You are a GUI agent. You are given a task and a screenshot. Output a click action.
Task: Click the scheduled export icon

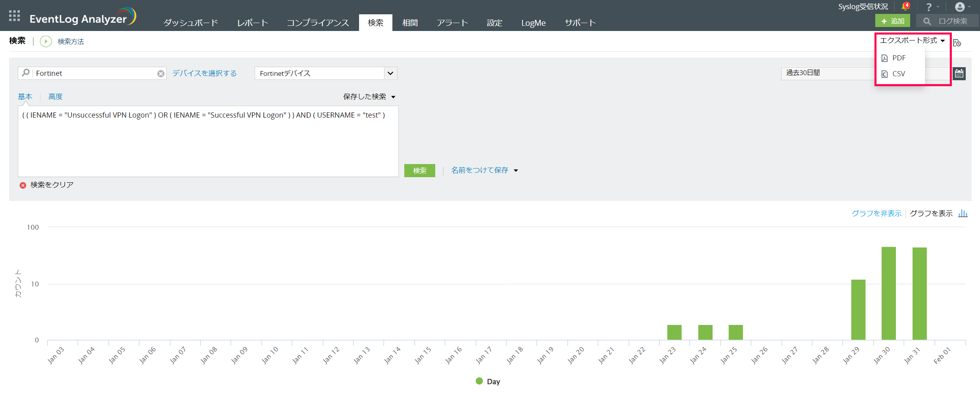coord(957,43)
